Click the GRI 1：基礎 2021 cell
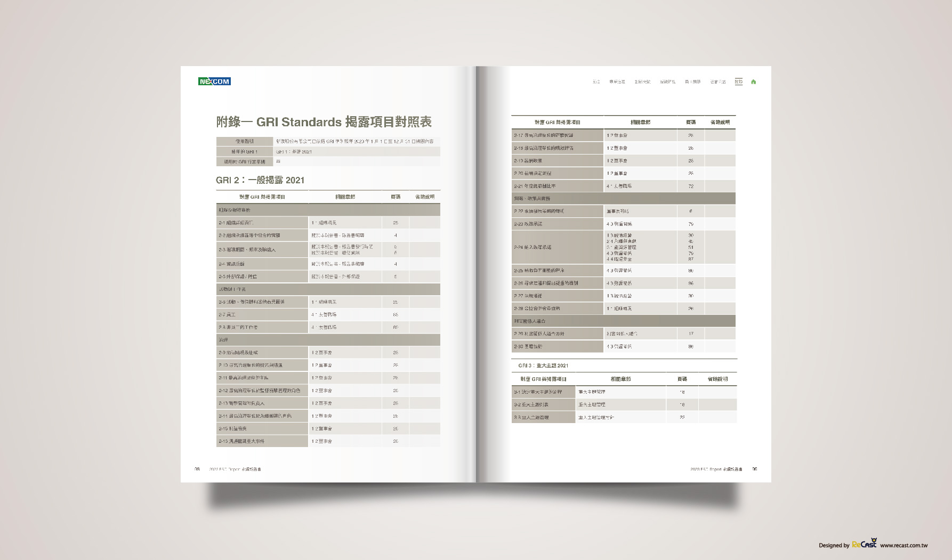 pyautogui.click(x=357, y=151)
